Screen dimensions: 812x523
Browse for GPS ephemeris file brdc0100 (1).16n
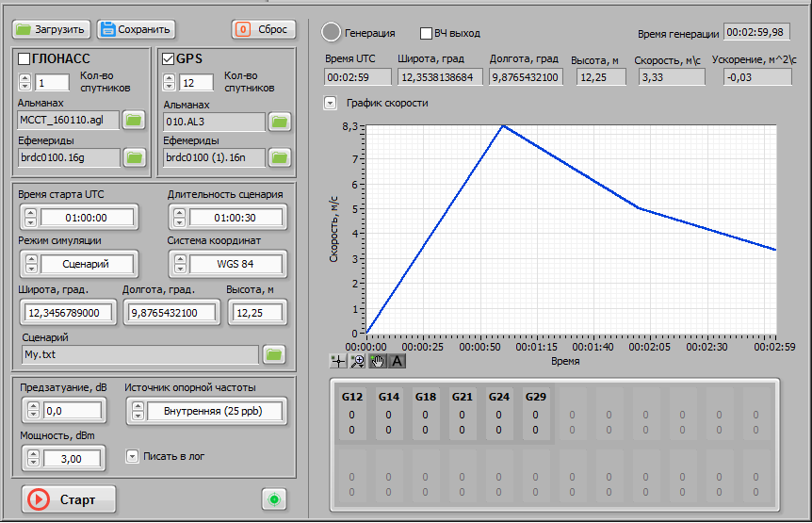click(280, 157)
